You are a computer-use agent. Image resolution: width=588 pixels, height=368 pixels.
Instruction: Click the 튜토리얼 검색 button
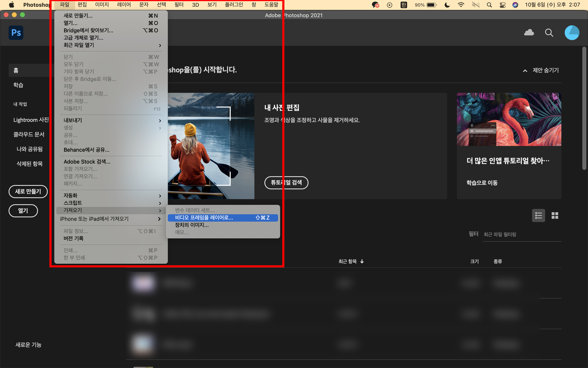tap(286, 183)
